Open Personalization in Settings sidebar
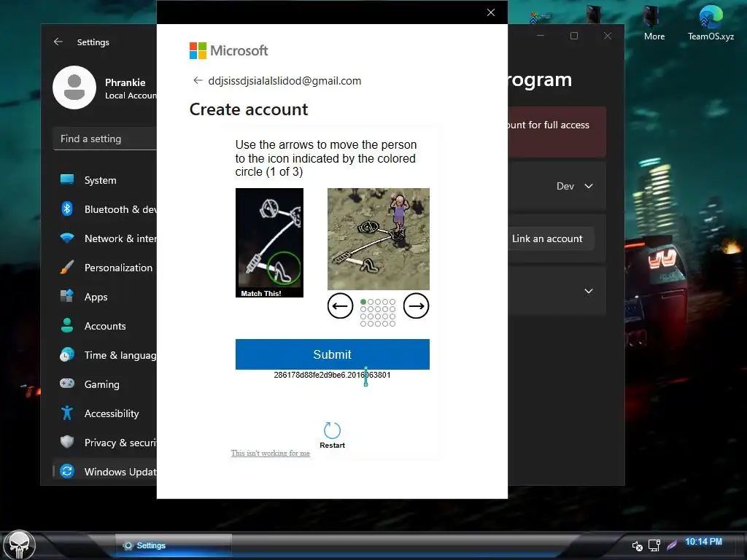747x560 pixels. pyautogui.click(x=105, y=268)
